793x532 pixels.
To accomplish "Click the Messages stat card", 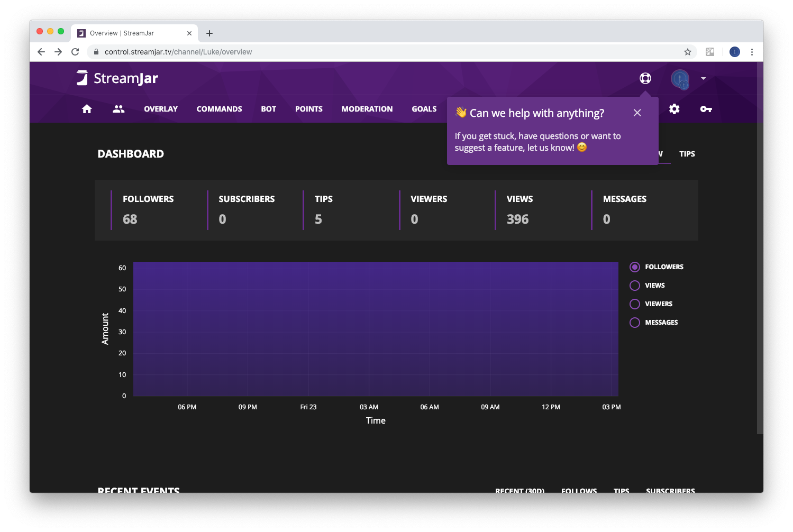I will pos(634,210).
